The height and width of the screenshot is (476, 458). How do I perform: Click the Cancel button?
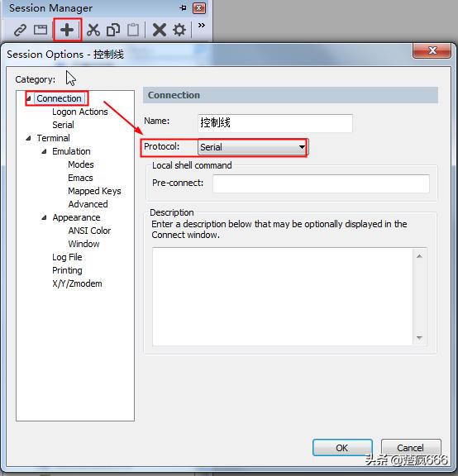click(411, 447)
